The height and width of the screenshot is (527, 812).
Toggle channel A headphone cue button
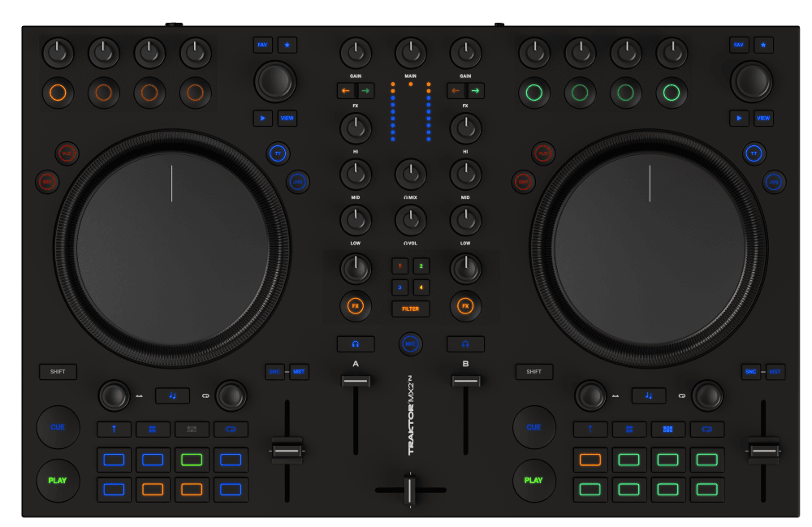pyautogui.click(x=356, y=343)
